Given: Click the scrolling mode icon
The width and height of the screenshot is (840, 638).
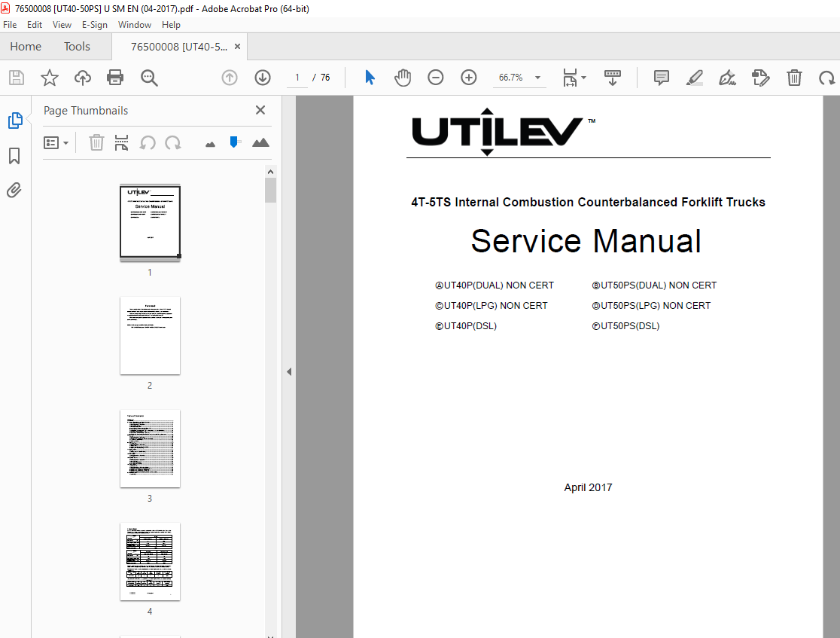Looking at the screenshot, I should [613, 78].
